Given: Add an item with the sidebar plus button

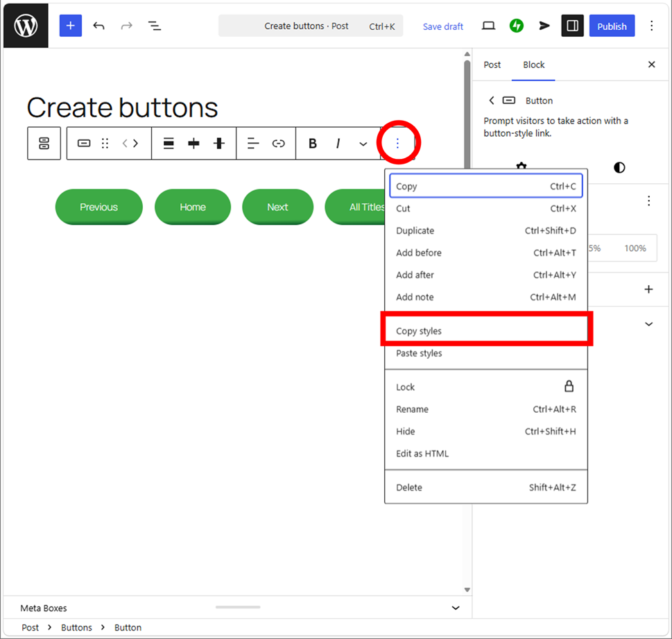Looking at the screenshot, I should (x=649, y=289).
